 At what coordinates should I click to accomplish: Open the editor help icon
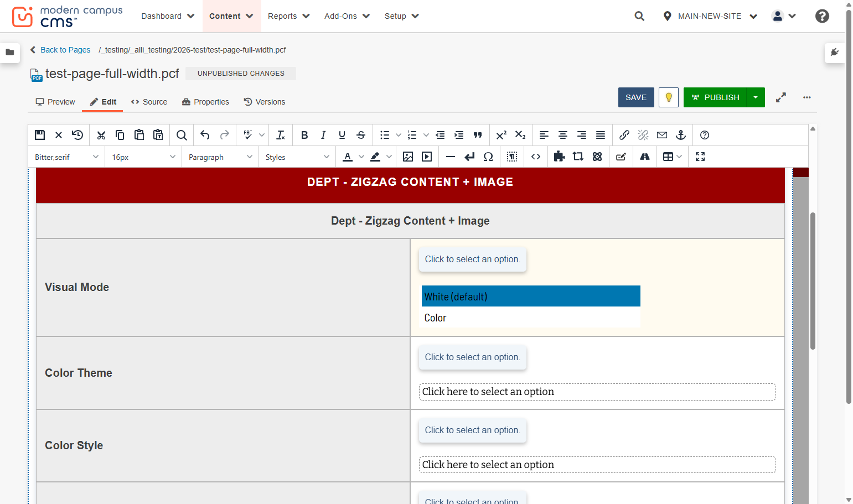pos(705,135)
